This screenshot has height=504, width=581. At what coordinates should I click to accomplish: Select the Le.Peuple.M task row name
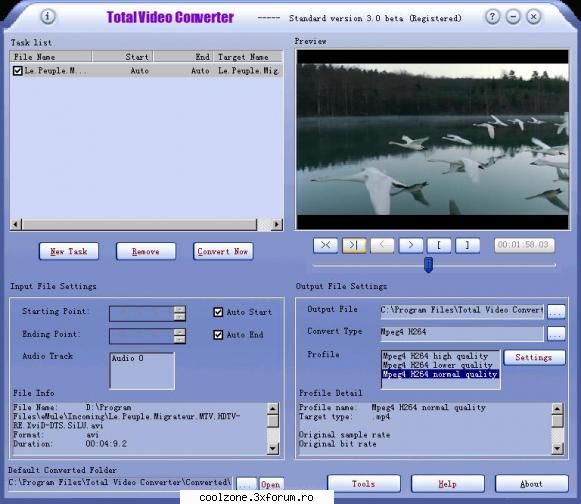pyautogui.click(x=56, y=70)
